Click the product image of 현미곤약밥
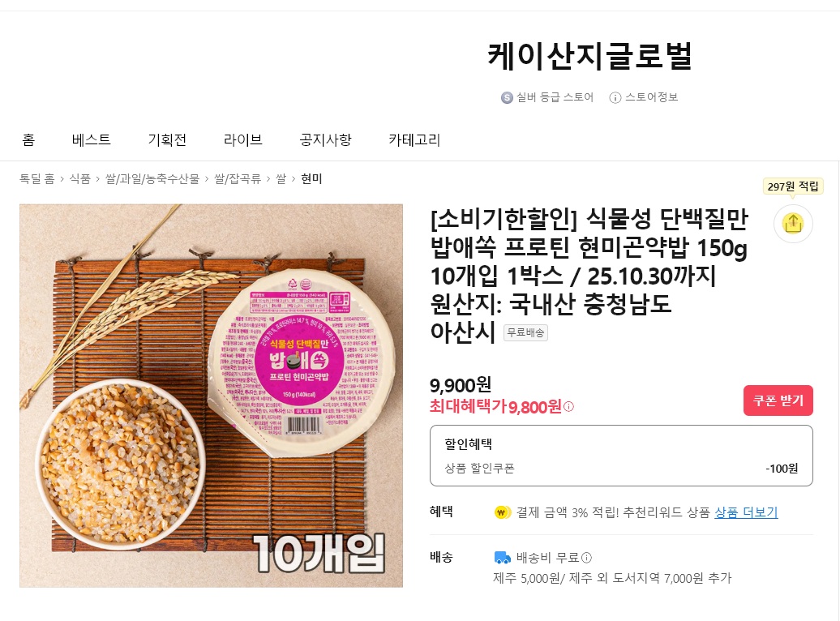This screenshot has height=621, width=840. pyautogui.click(x=211, y=396)
